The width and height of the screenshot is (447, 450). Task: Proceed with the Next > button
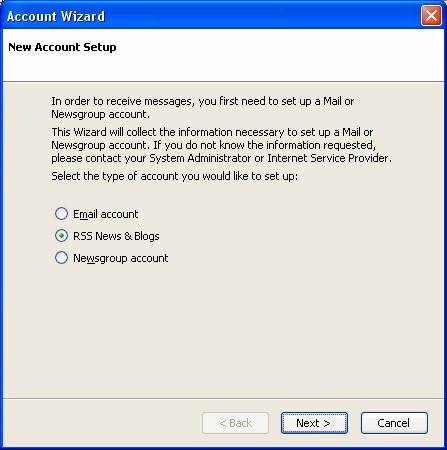[x=314, y=423]
